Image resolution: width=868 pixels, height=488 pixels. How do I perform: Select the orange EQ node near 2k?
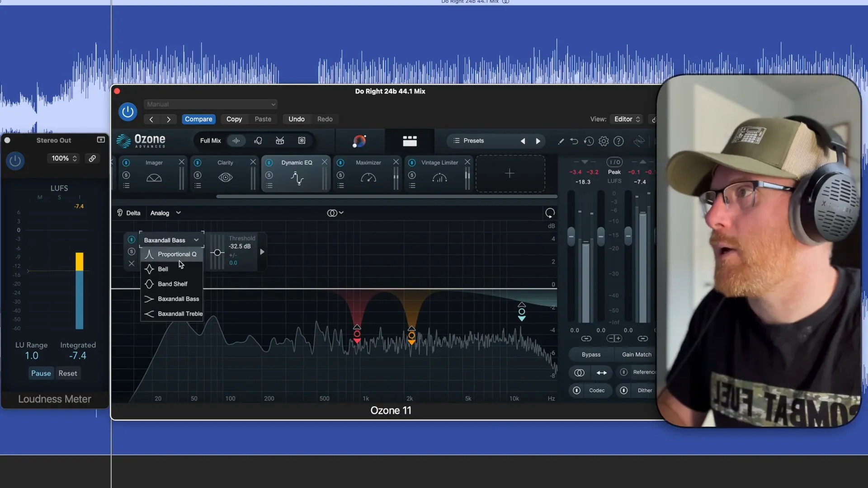411,336
